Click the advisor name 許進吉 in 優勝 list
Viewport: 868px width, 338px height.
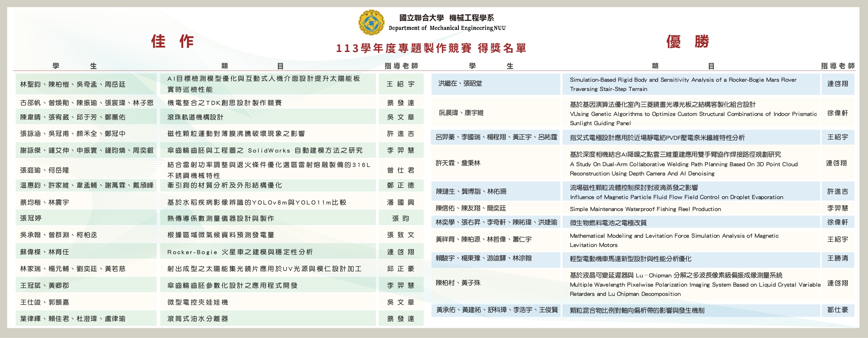point(838,191)
